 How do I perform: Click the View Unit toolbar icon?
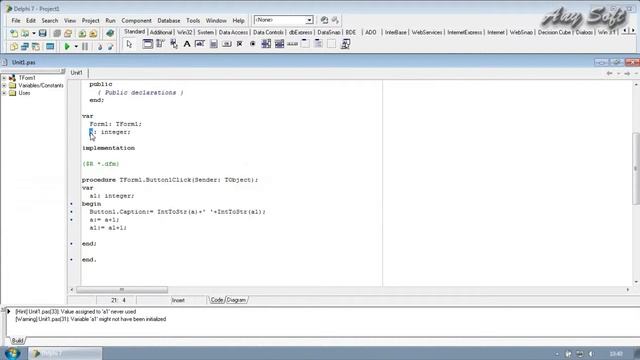click(x=14, y=47)
